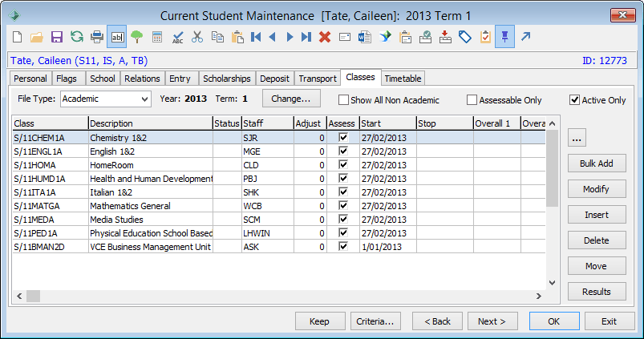Click the Next > button

click(492, 321)
